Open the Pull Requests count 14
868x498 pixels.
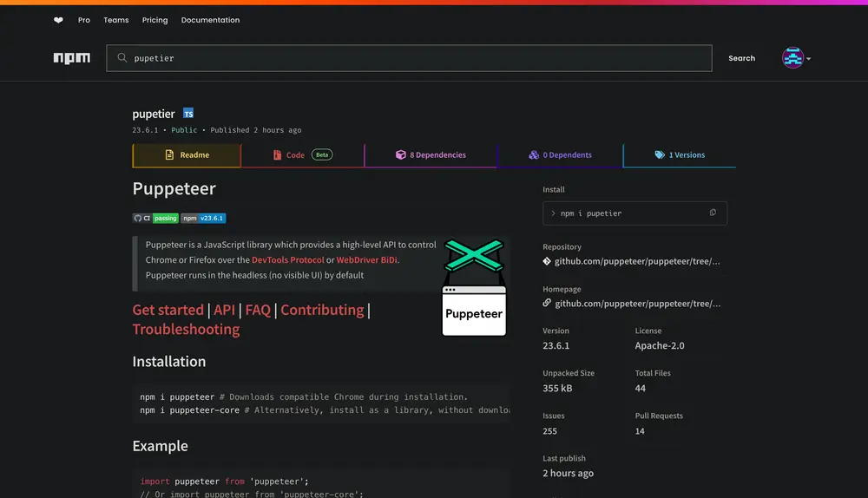pyautogui.click(x=640, y=431)
